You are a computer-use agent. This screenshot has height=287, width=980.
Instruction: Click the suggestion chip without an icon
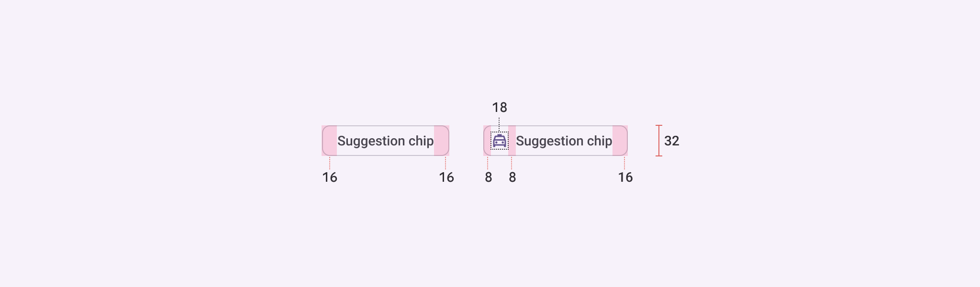click(x=385, y=141)
